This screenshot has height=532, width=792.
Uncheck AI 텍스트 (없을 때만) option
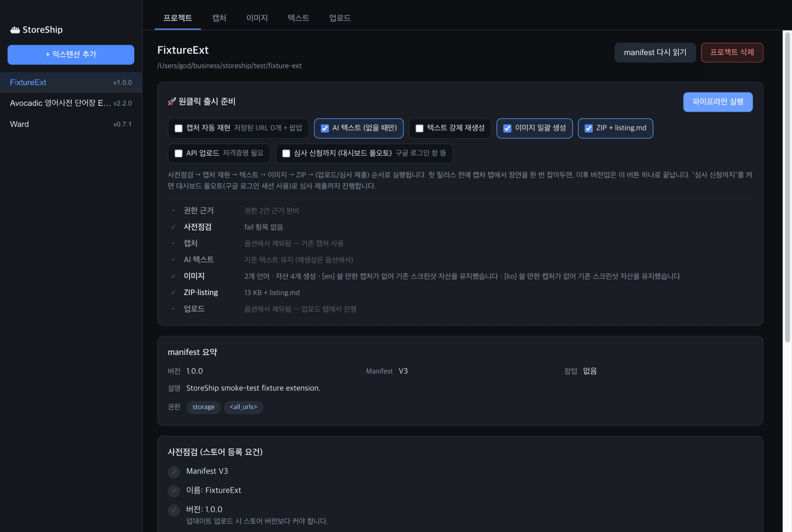325,128
